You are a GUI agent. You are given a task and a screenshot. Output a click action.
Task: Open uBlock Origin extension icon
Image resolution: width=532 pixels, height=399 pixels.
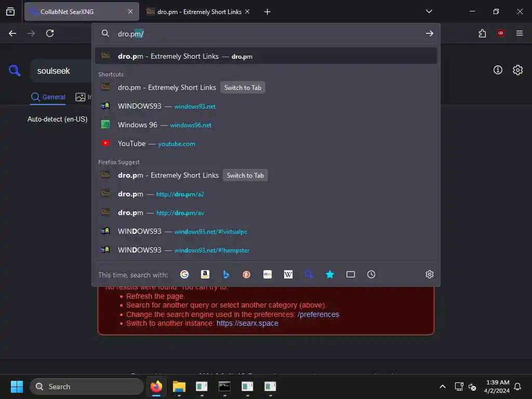pos(500,33)
